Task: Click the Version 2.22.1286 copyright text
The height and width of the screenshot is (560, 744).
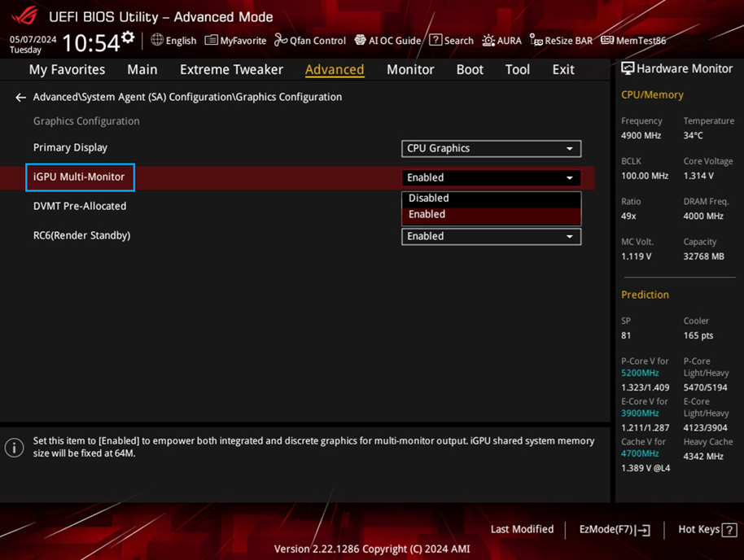Action: point(372,549)
